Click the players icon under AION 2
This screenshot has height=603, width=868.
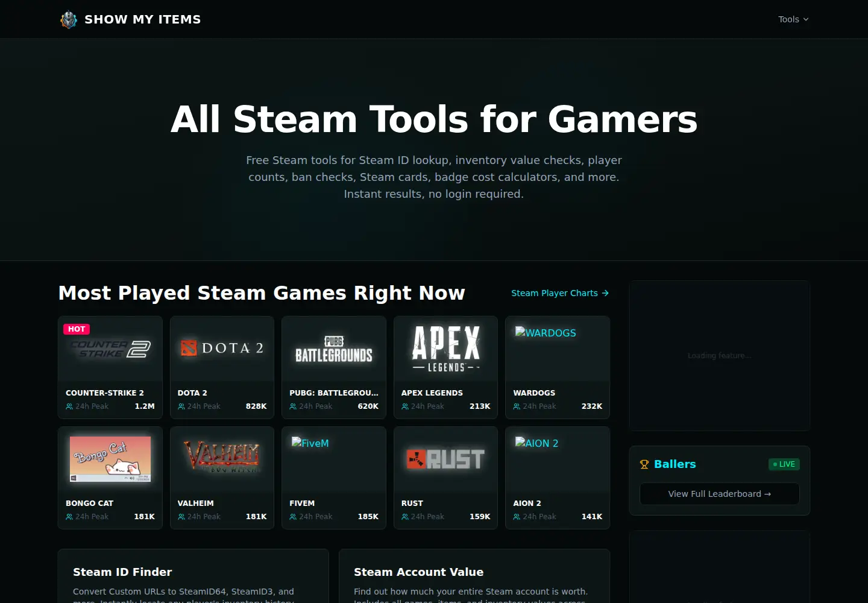[x=517, y=517]
